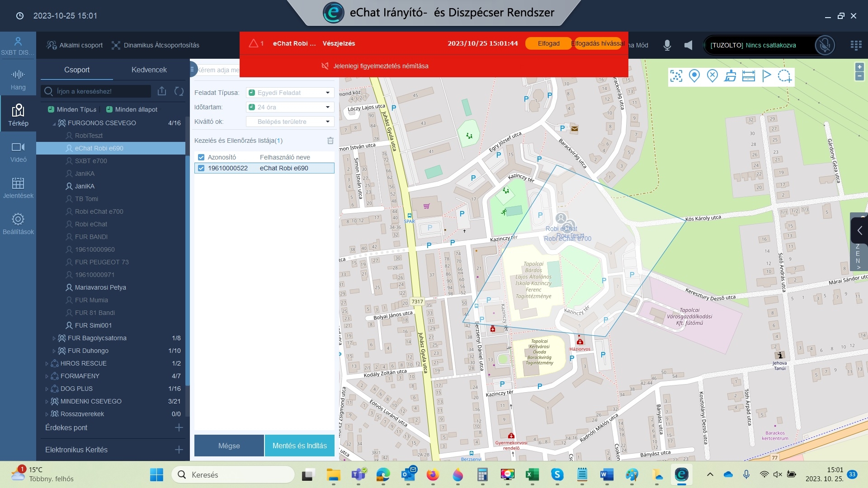Viewport: 868px width, 488px height.
Task: Add new Érdekes pont with plus
Action: coord(179,427)
